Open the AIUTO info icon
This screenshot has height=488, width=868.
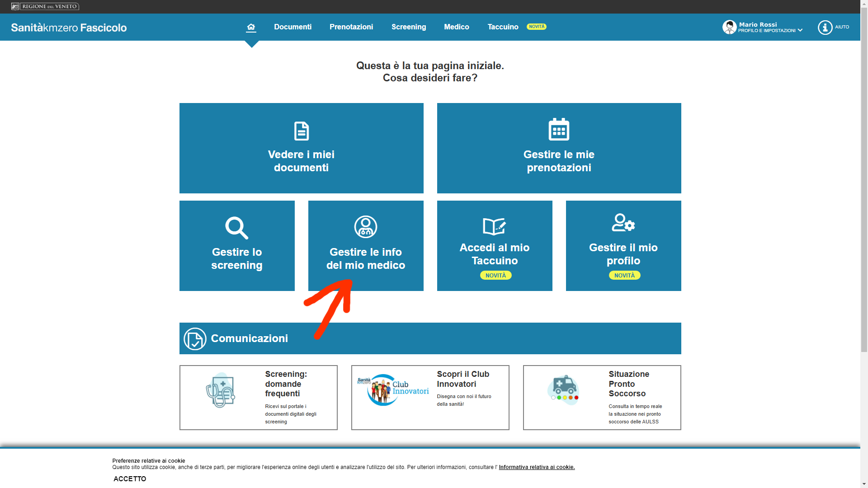(x=825, y=28)
